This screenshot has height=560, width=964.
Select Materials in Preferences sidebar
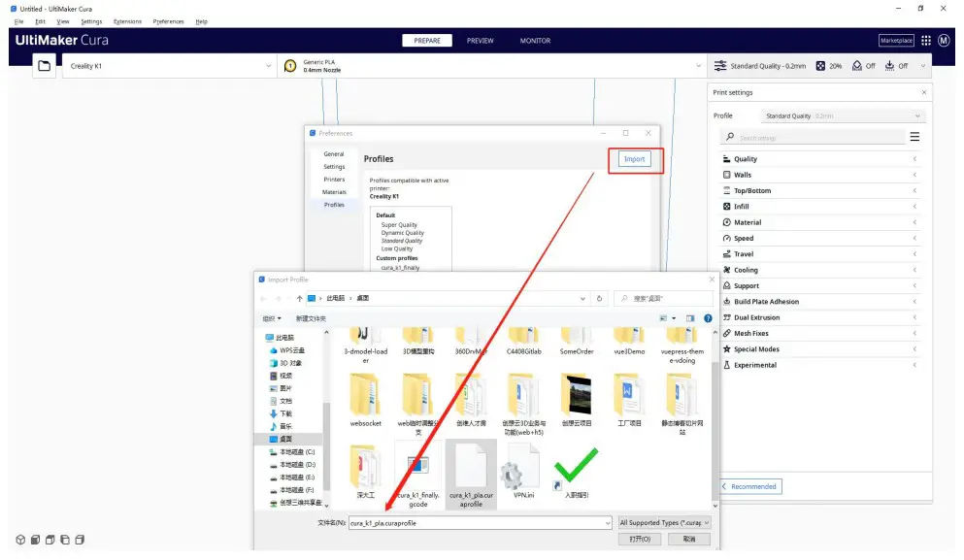tap(334, 192)
